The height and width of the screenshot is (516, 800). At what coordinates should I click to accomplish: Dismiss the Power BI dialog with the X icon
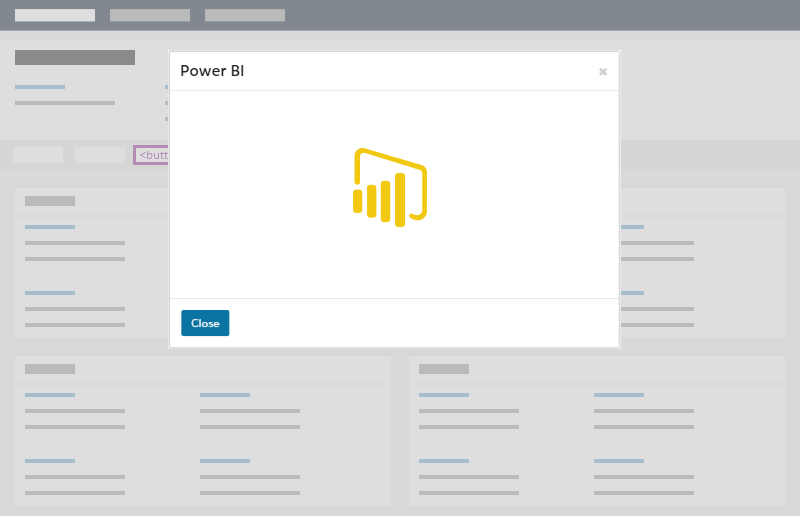coord(602,71)
